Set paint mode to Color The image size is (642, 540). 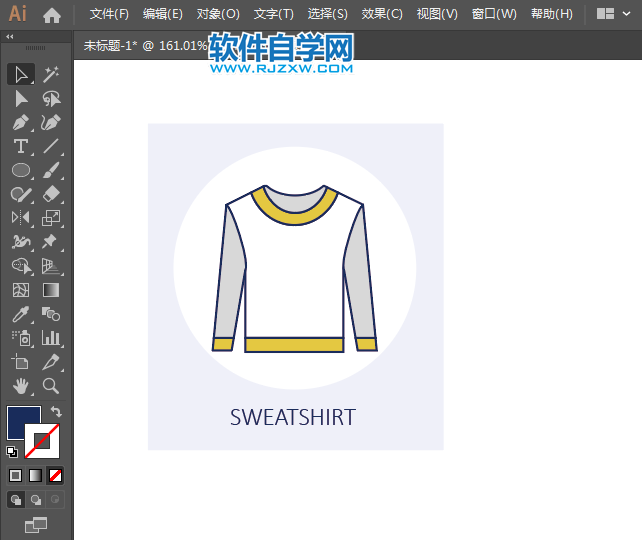[x=16, y=476]
